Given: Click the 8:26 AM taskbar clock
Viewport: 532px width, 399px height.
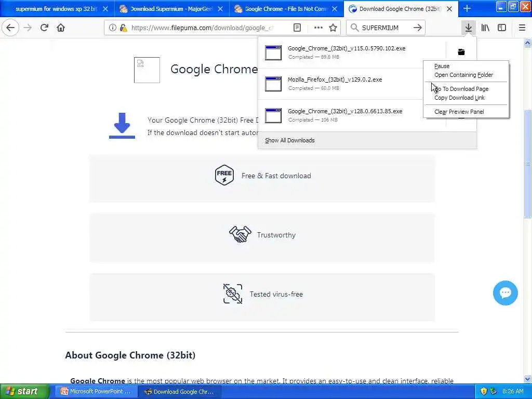Looking at the screenshot, I should tap(513, 391).
